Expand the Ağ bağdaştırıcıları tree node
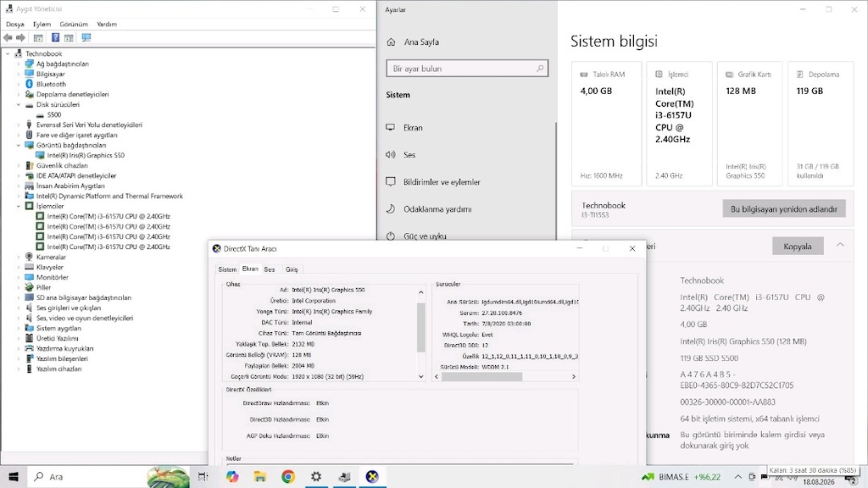The height and width of the screenshot is (488, 868). (19, 64)
